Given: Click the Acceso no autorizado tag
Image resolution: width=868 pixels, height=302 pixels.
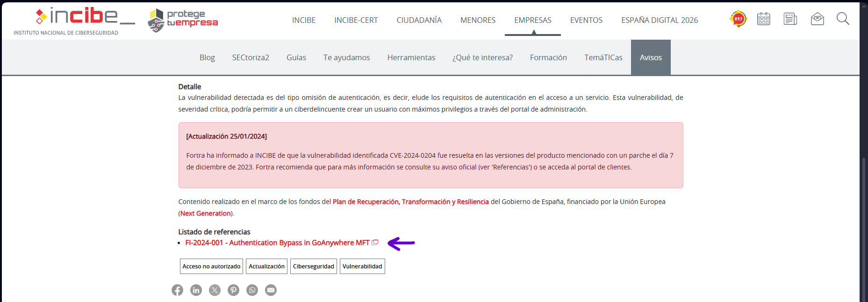Looking at the screenshot, I should (x=211, y=266).
